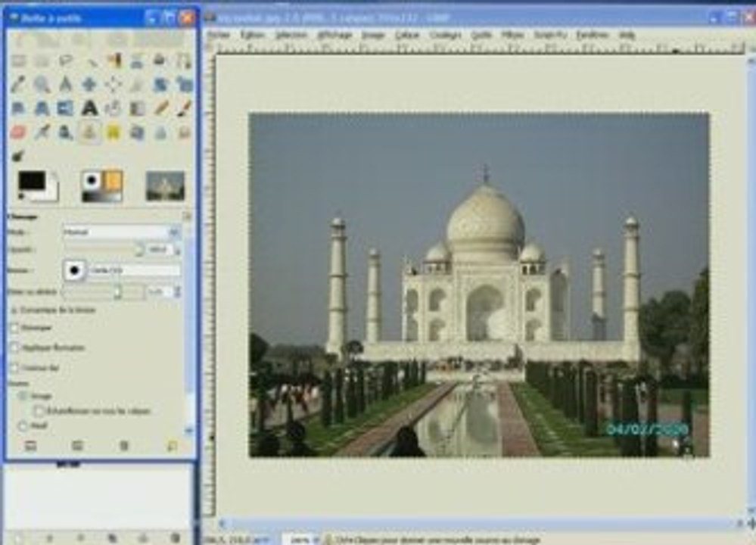
Task: Select the Text tool
Action: pyautogui.click(x=90, y=108)
